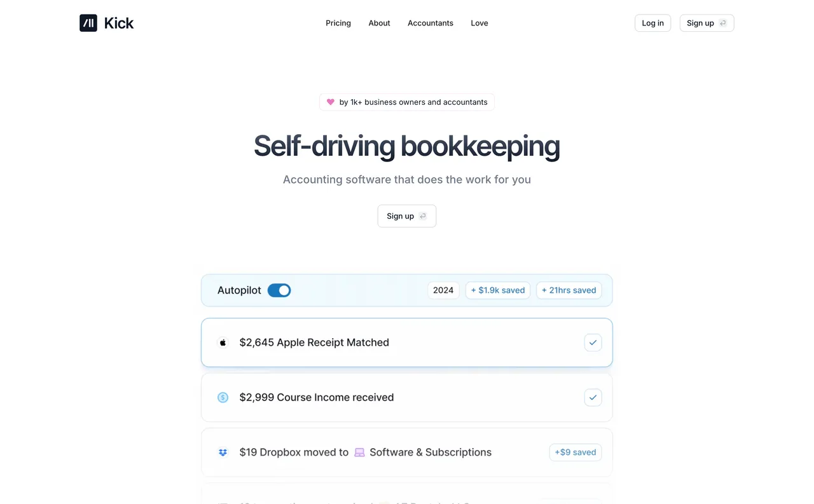
Task: Open the 2024 year selector
Action: (x=443, y=290)
